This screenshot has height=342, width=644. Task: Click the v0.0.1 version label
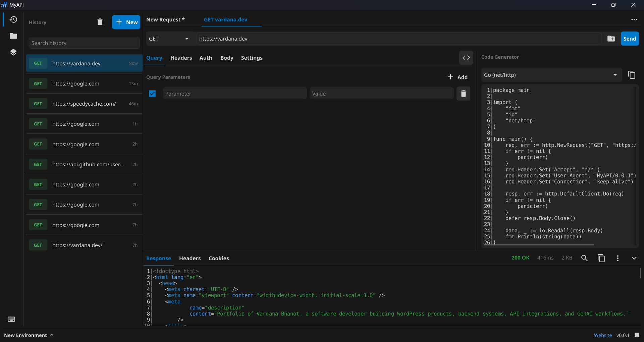(x=623, y=335)
